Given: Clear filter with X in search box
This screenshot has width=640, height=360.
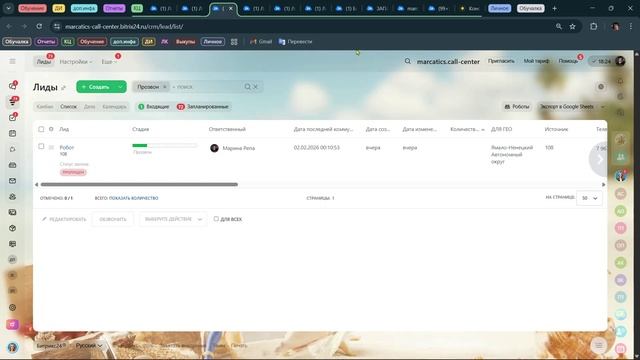Looking at the screenshot, I should click(x=256, y=87).
